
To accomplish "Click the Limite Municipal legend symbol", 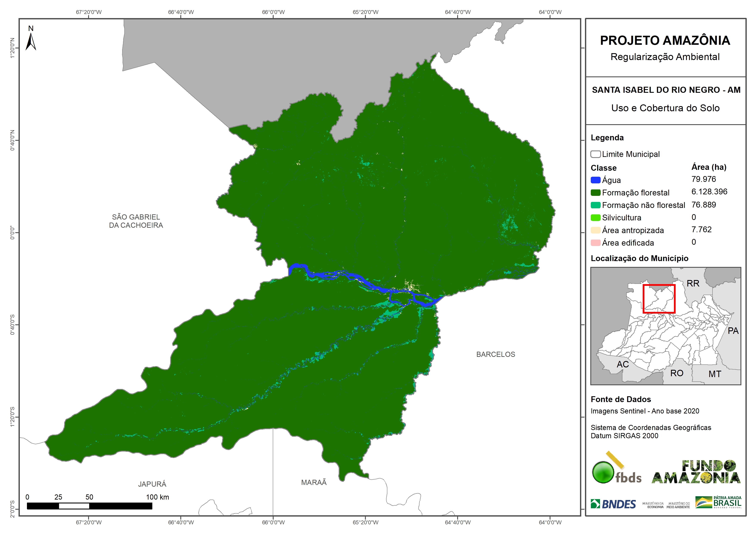I will [x=595, y=154].
